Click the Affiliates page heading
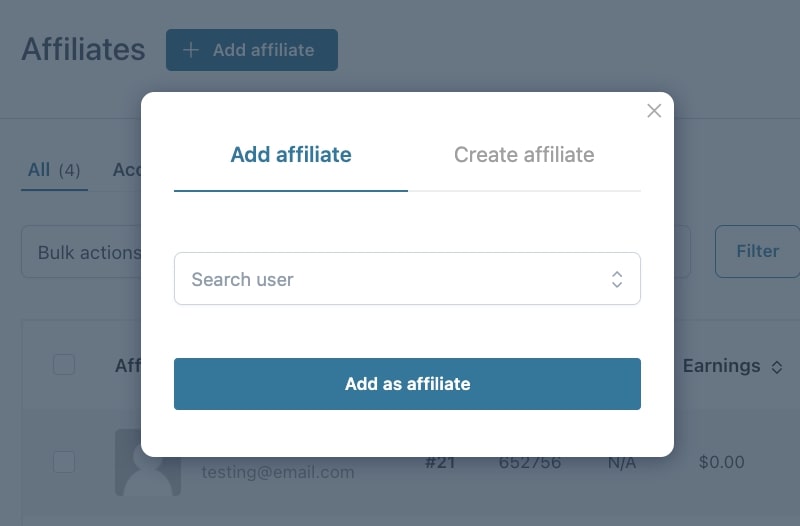The image size is (800, 526). click(84, 49)
